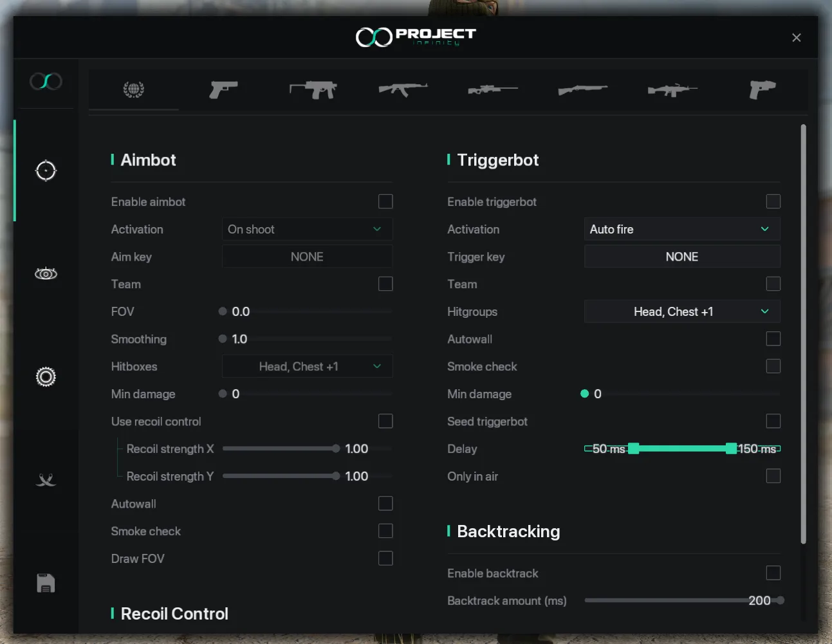The width and height of the screenshot is (832, 644).
Task: Expand the Hitboxes dropdown
Action: [307, 366]
